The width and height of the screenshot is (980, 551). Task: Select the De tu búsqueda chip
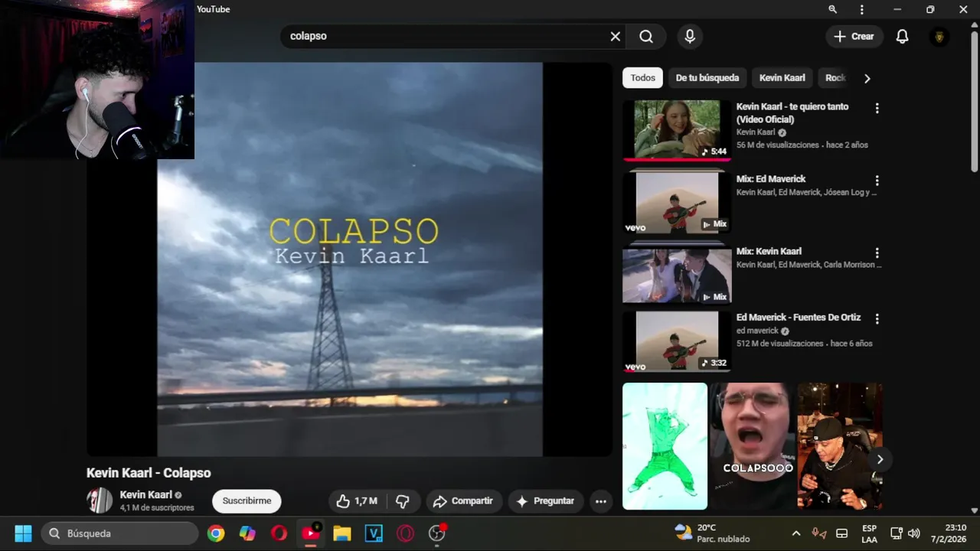[x=707, y=78]
